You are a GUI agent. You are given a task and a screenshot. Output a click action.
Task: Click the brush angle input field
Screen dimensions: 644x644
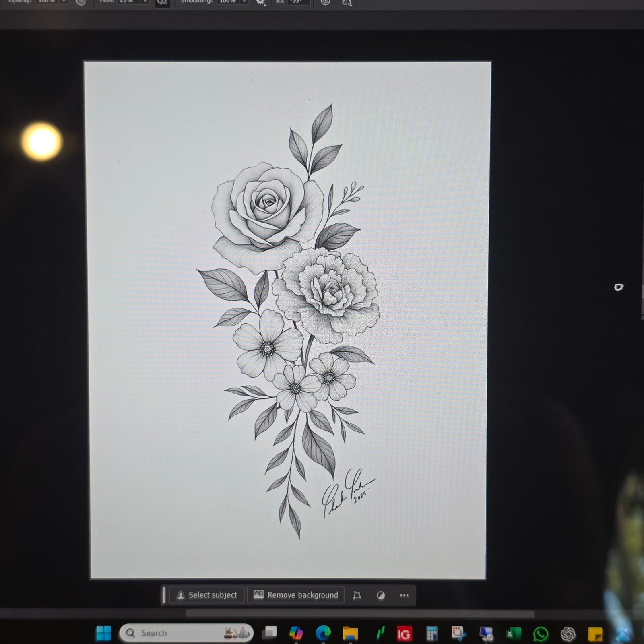click(x=298, y=2)
